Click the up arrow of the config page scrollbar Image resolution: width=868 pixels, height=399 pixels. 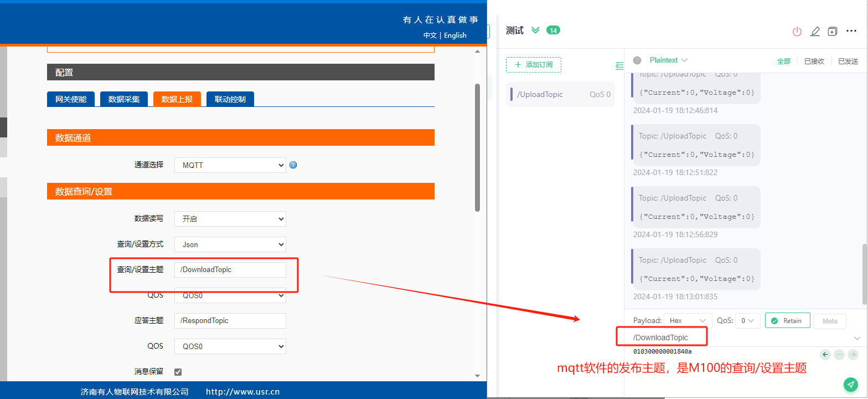click(477, 52)
